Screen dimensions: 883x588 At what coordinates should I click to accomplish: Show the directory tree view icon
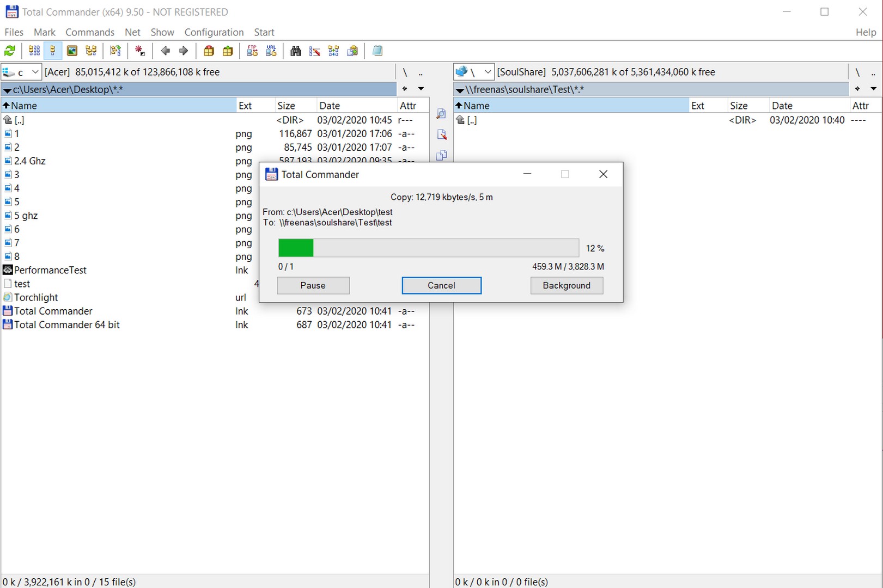tap(91, 51)
